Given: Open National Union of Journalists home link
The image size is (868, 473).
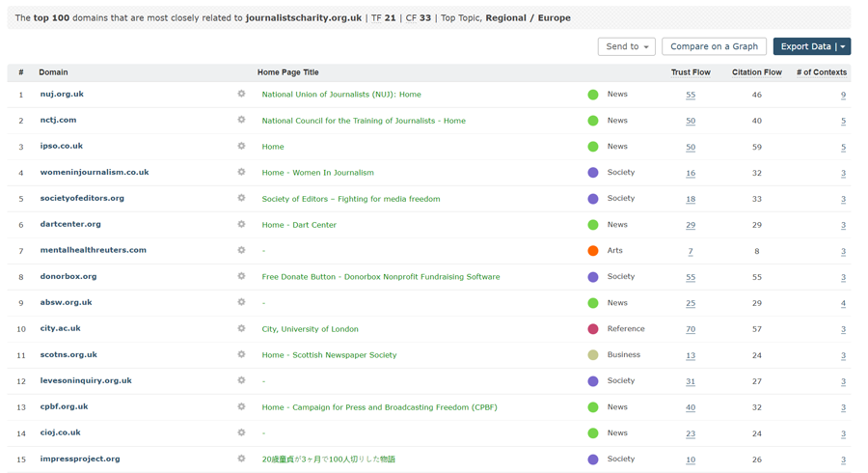Looking at the screenshot, I should (x=341, y=95).
